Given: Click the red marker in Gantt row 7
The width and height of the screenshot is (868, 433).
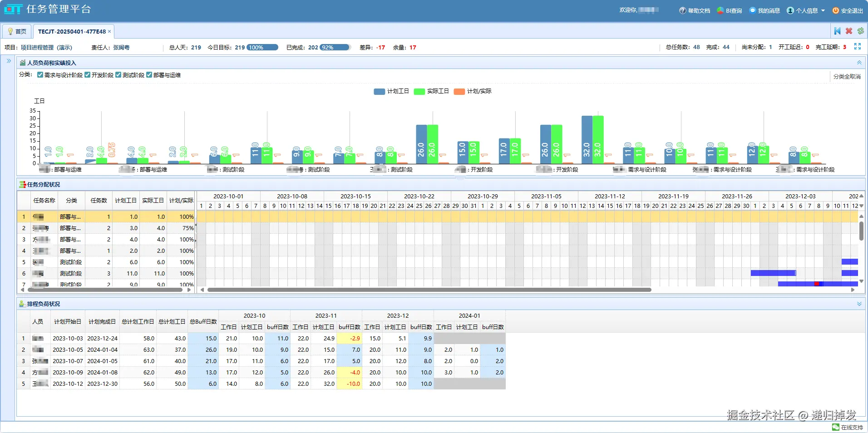Looking at the screenshot, I should coord(817,284).
